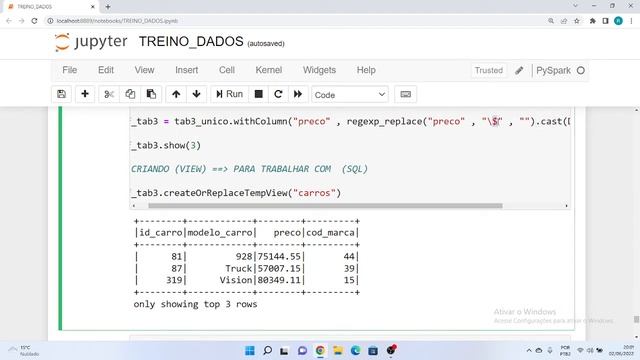The height and width of the screenshot is (360, 640).
Task: Click the Jupyter logo
Action: (x=91, y=42)
